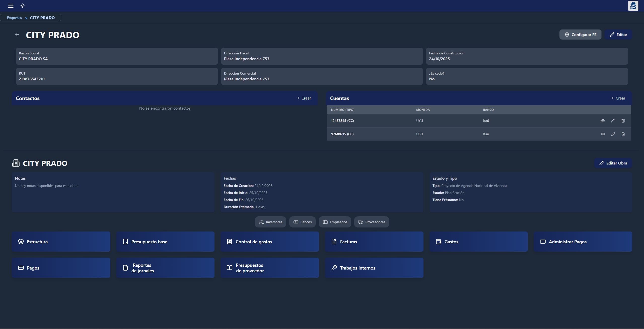Click Fecha de Inicio 25/10/2025 text
The height and width of the screenshot is (329, 644).
tap(245, 193)
